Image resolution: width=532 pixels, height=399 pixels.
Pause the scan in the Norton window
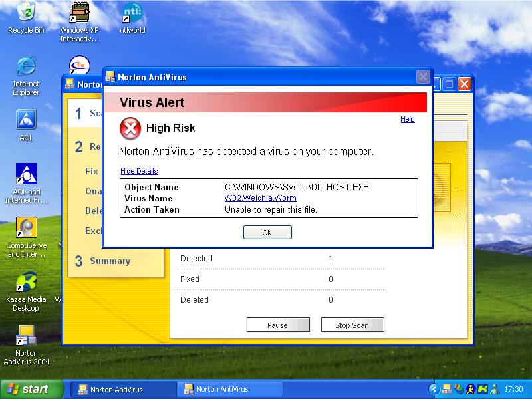coord(278,325)
